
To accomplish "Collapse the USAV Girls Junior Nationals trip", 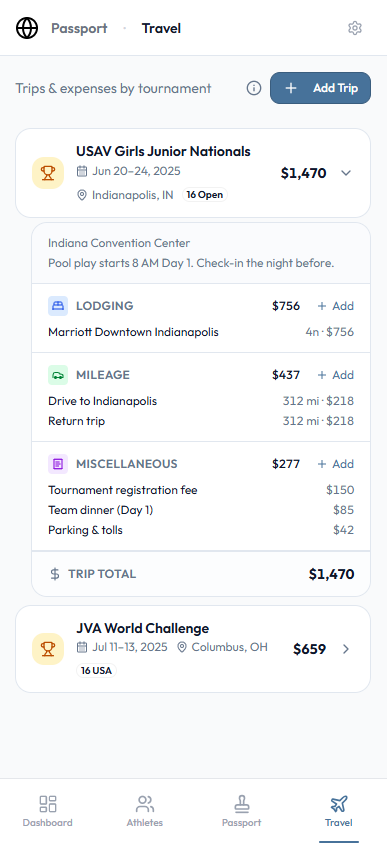I will (346, 173).
